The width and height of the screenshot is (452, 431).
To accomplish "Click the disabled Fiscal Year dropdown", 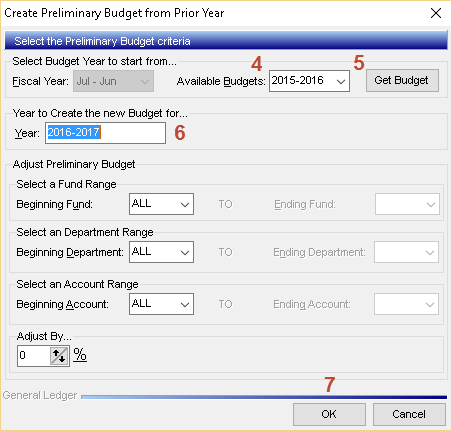I will 113,81.
